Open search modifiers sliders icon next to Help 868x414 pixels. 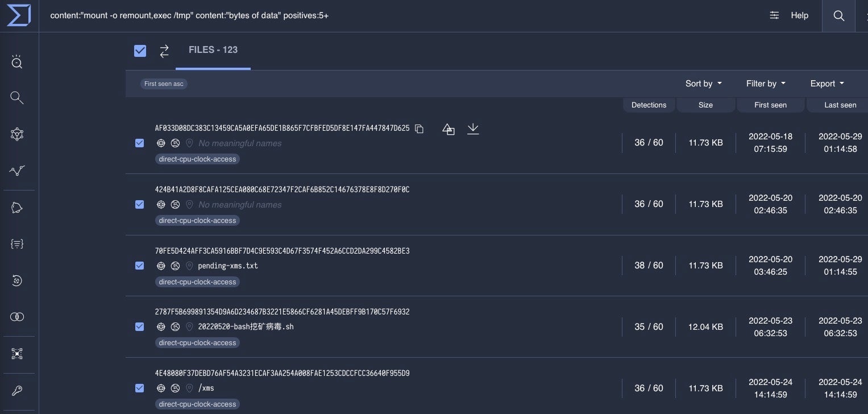(774, 15)
